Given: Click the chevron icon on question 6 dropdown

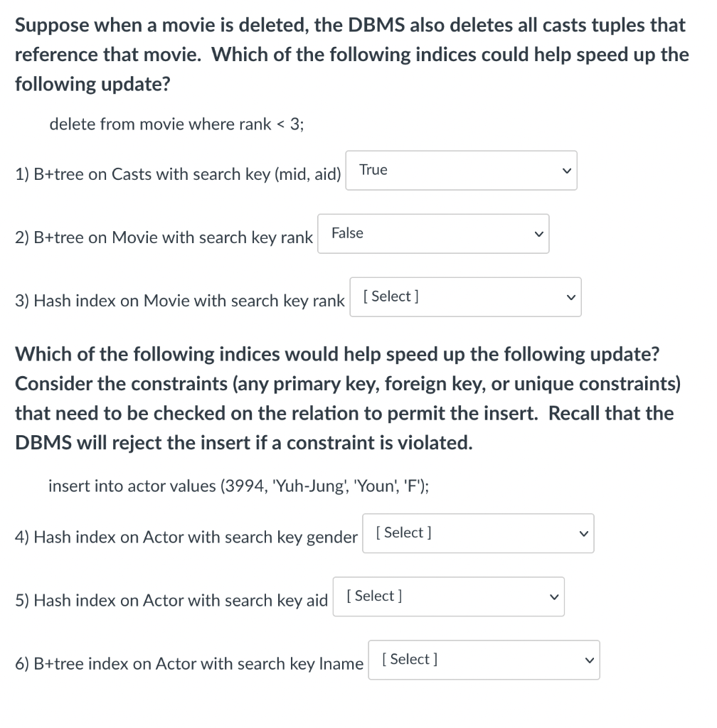Looking at the screenshot, I should pyautogui.click(x=588, y=660).
